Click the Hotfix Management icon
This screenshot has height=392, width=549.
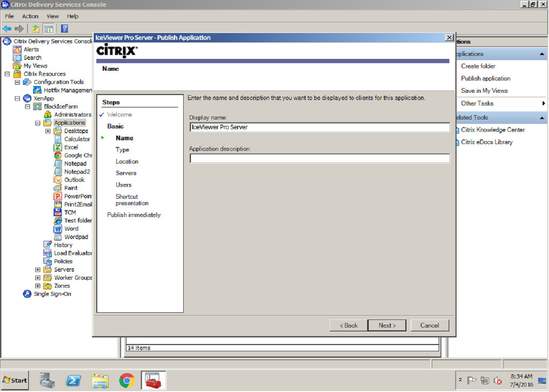pos(37,90)
